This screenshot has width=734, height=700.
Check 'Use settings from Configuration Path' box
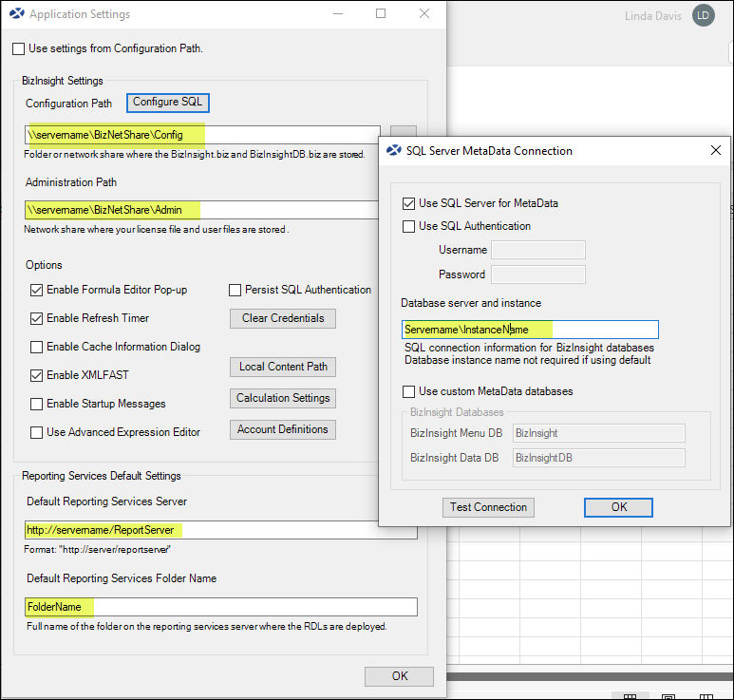tap(19, 48)
